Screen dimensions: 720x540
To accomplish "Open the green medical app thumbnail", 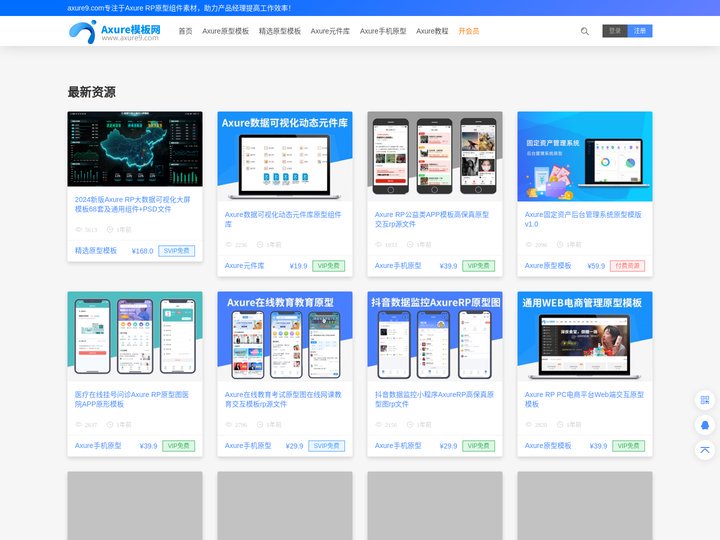I will coord(135,336).
